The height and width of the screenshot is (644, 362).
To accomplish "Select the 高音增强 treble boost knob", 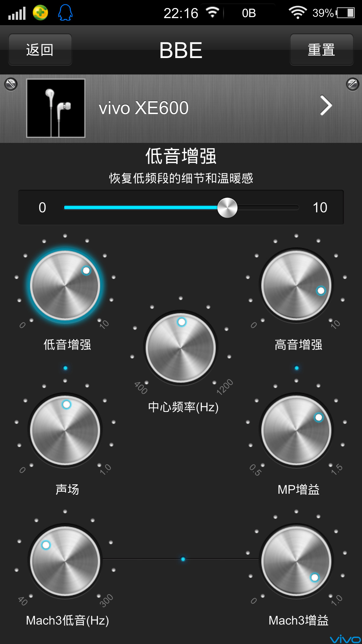I will pos(296,285).
